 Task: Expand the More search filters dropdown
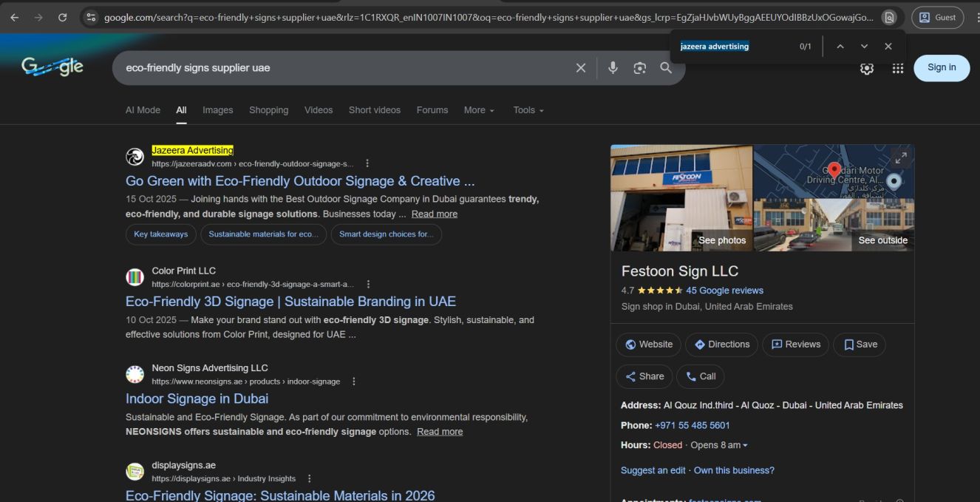coord(479,110)
